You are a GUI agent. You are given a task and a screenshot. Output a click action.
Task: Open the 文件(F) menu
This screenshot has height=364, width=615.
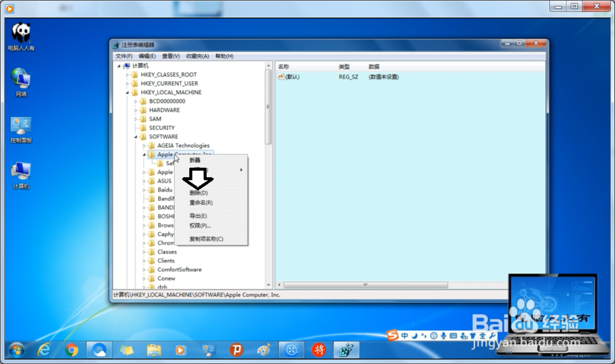[x=124, y=56]
